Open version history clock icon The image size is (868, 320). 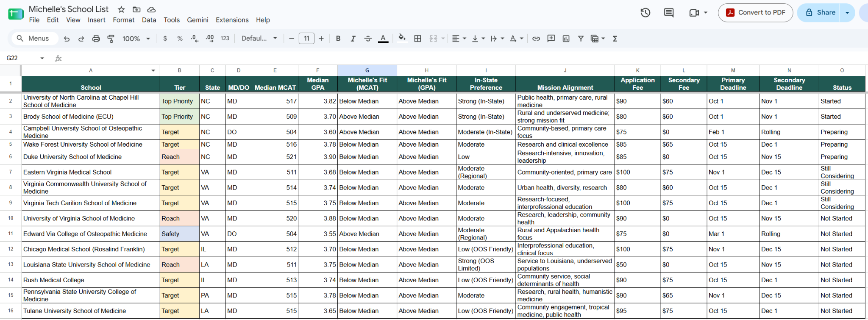645,13
